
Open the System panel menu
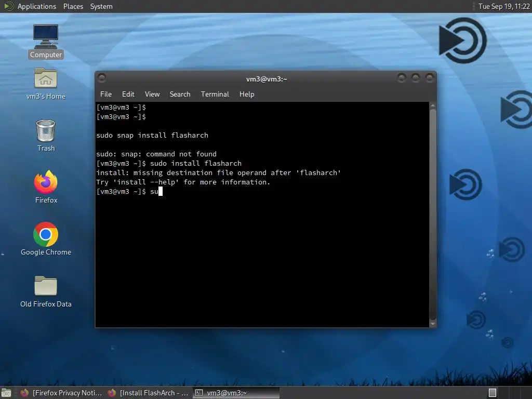[x=101, y=6]
